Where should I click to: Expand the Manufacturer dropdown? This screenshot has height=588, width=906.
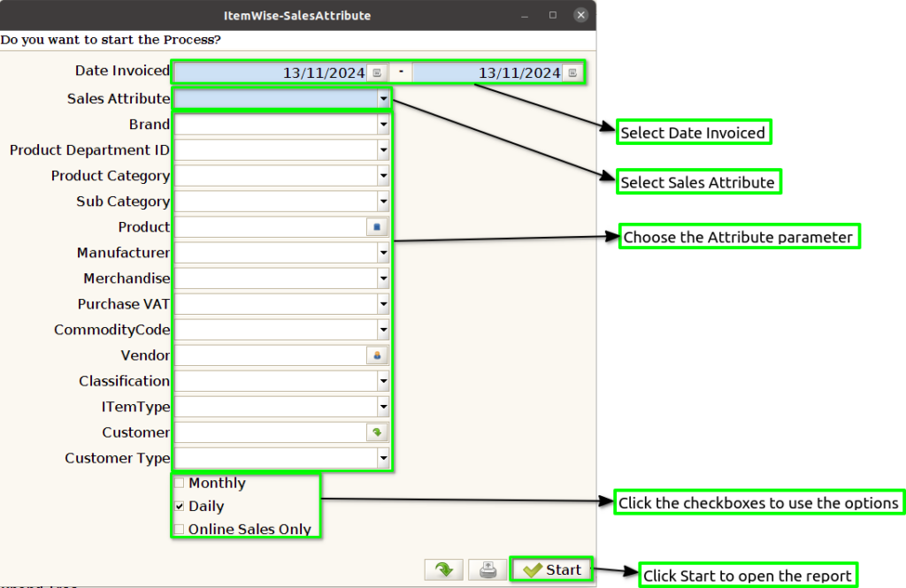pyautogui.click(x=383, y=252)
